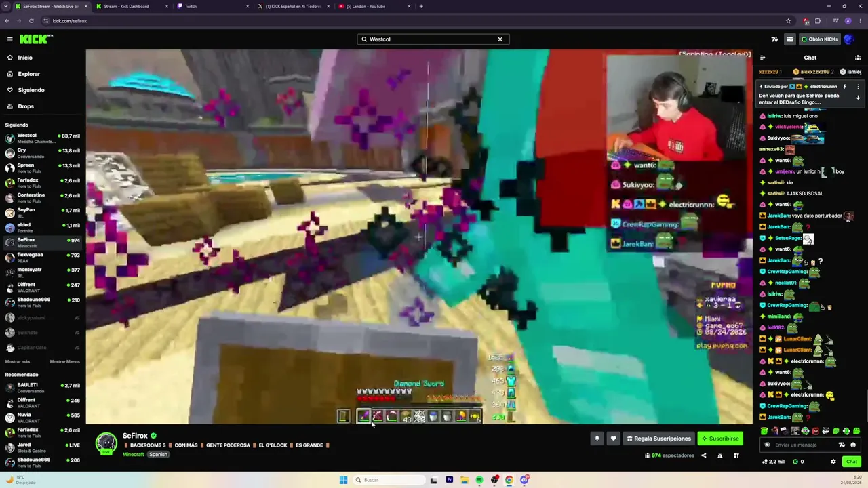Screen dimensions: 868x488
Task: Click the Obtén KICKs button
Action: point(820,39)
